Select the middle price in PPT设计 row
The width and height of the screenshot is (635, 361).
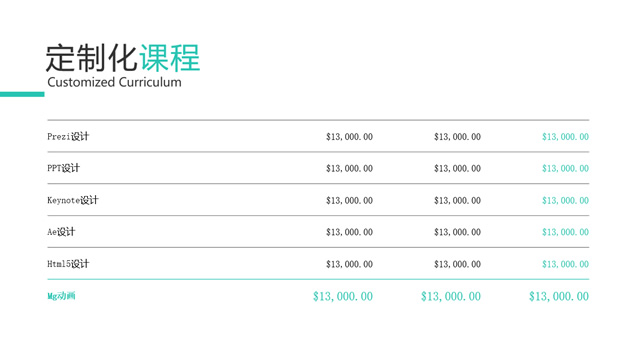(x=458, y=169)
